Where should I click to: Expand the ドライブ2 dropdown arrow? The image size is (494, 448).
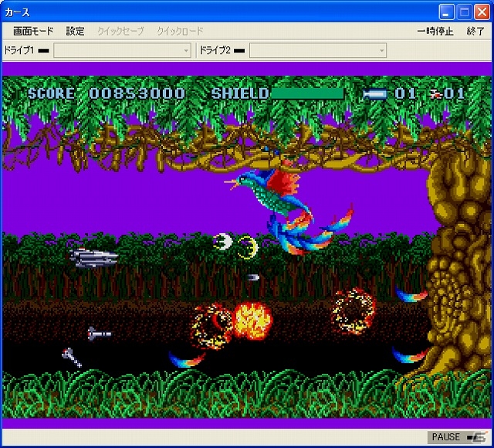381,50
